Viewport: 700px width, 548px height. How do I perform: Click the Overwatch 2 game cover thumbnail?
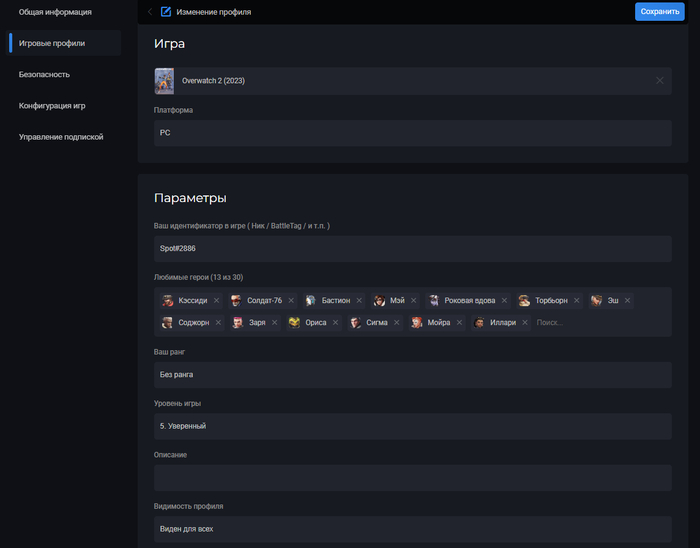click(x=165, y=80)
